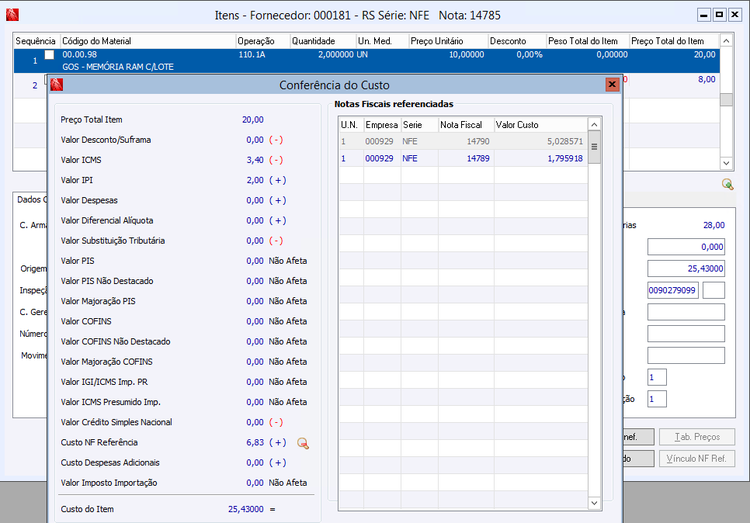Click Valor Substituição Tributária label

tap(113, 241)
